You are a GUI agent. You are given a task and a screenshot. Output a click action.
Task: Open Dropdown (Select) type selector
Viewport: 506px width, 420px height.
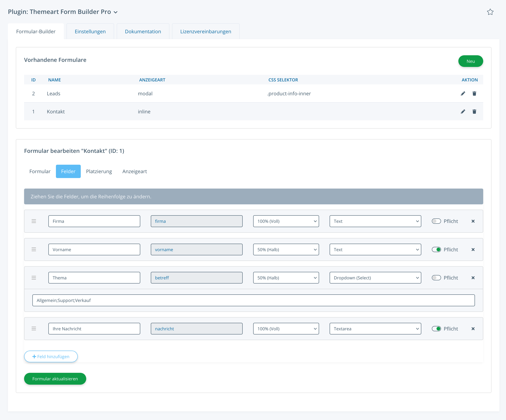click(x=375, y=278)
